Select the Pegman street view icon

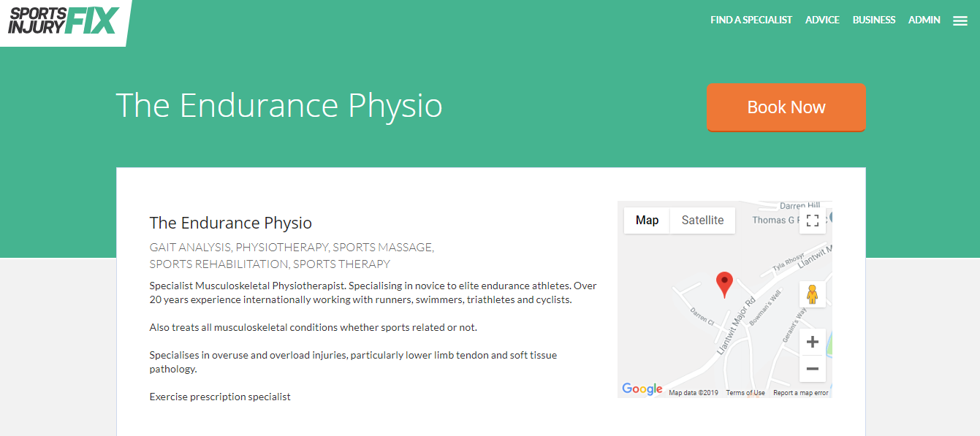[x=812, y=294]
